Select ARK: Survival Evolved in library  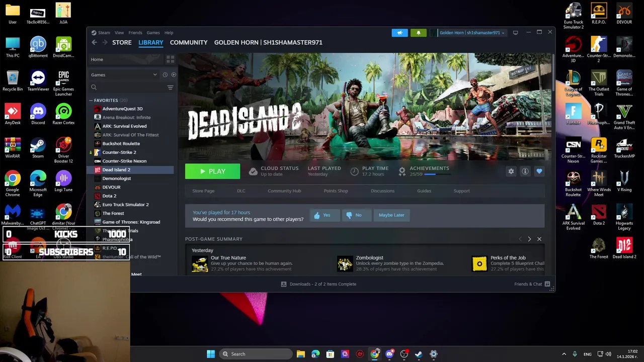[124, 126]
